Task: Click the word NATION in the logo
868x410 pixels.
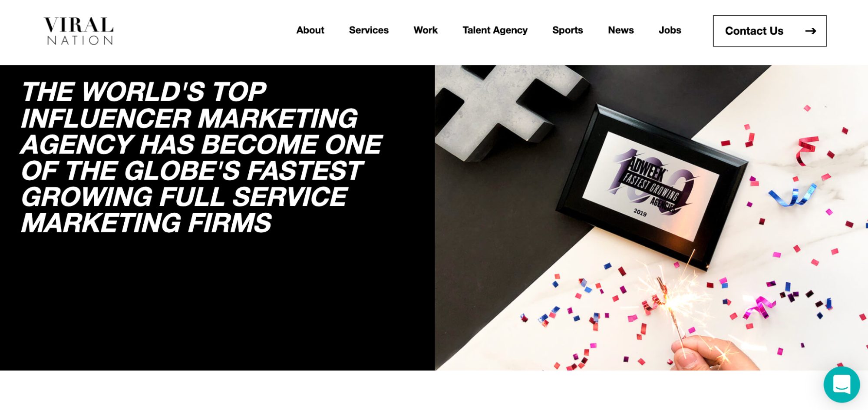Action: click(80, 40)
